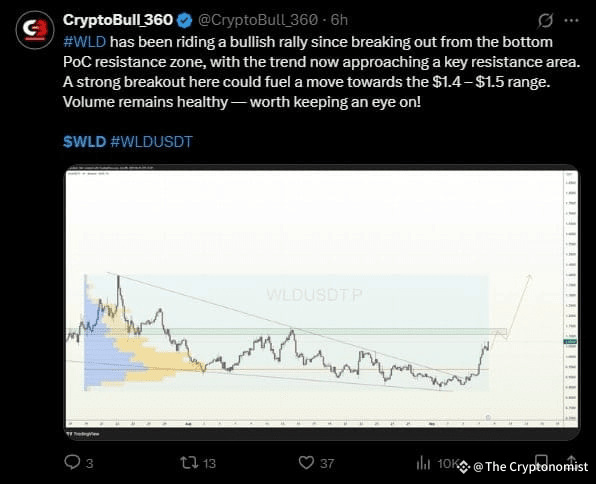Click the likes count 37
This screenshot has height=484, width=596.
(x=327, y=463)
